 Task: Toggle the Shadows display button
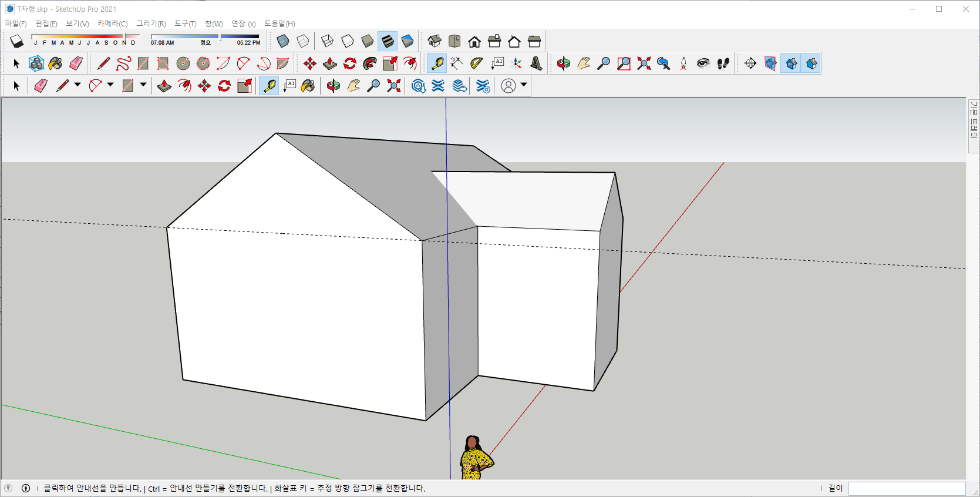(x=17, y=41)
